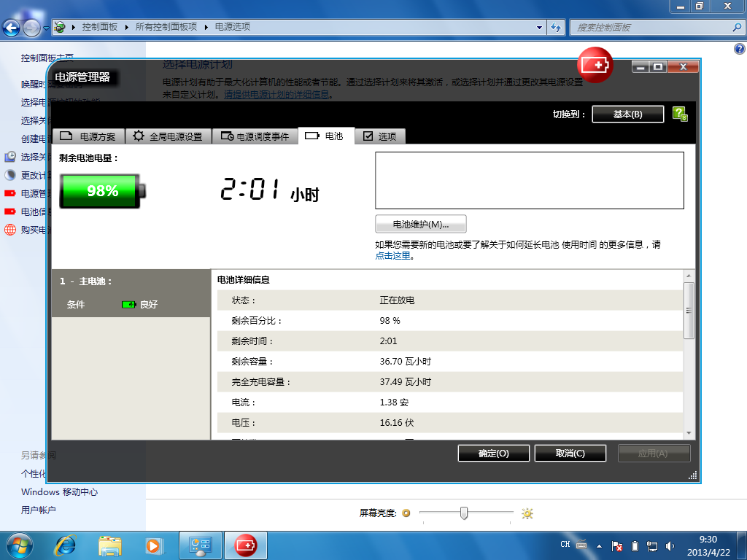This screenshot has width=747, height=560.
Task: Click 控制面板 in the address breadcrumb
Action: click(99, 27)
